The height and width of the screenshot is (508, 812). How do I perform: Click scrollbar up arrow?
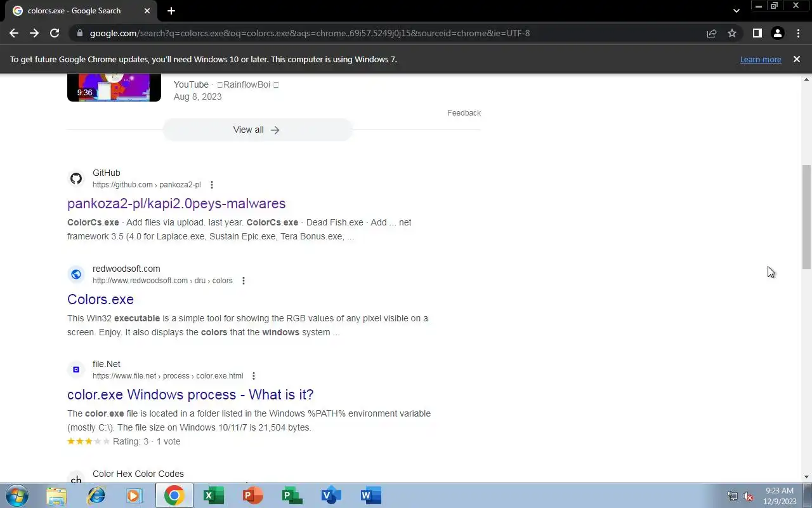click(x=806, y=78)
